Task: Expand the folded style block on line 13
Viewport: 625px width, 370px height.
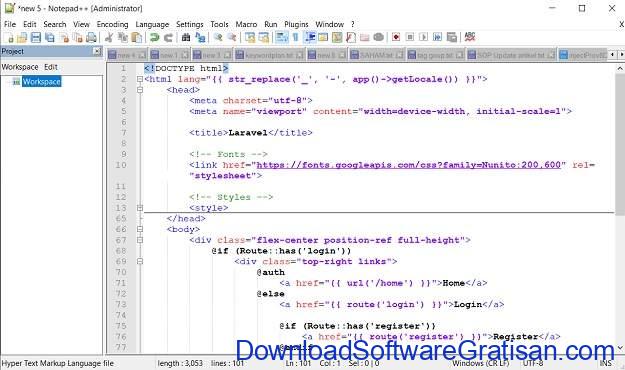Action: (140, 208)
